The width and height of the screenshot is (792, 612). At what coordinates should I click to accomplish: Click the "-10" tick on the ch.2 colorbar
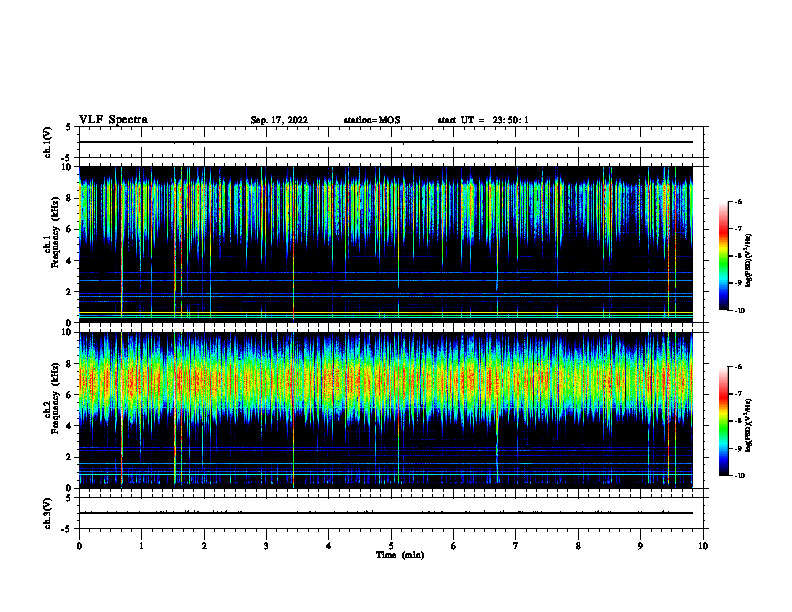pos(739,476)
